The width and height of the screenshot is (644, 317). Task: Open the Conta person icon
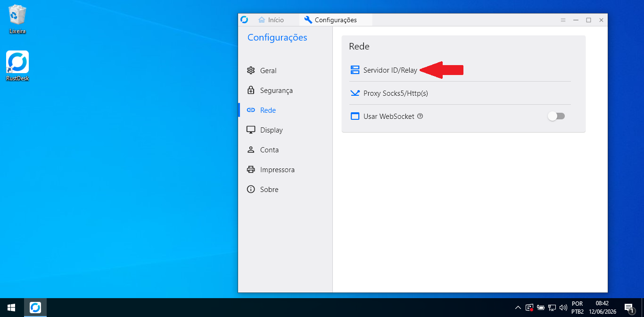tap(251, 150)
